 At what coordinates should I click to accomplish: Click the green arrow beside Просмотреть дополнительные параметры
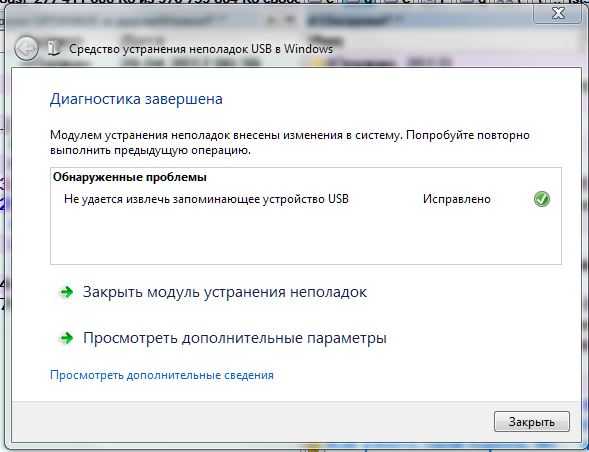click(x=67, y=338)
